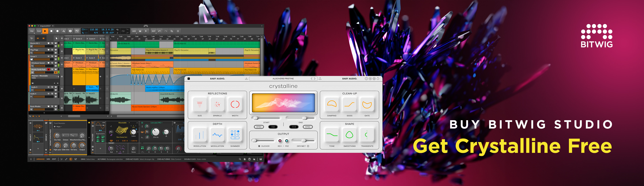The image size is (644, 186).
Task: Disarm record on Wonky Synth Pads track
Action: pyautogui.click(x=48, y=69)
